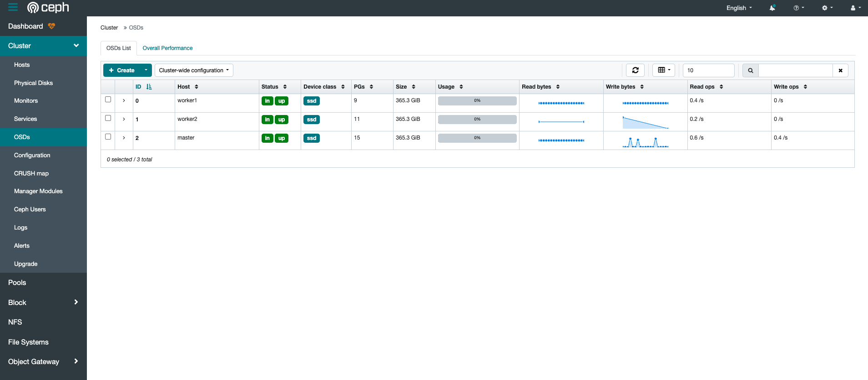Switch to Overall Performance tab
The height and width of the screenshot is (380, 868).
pos(167,48)
